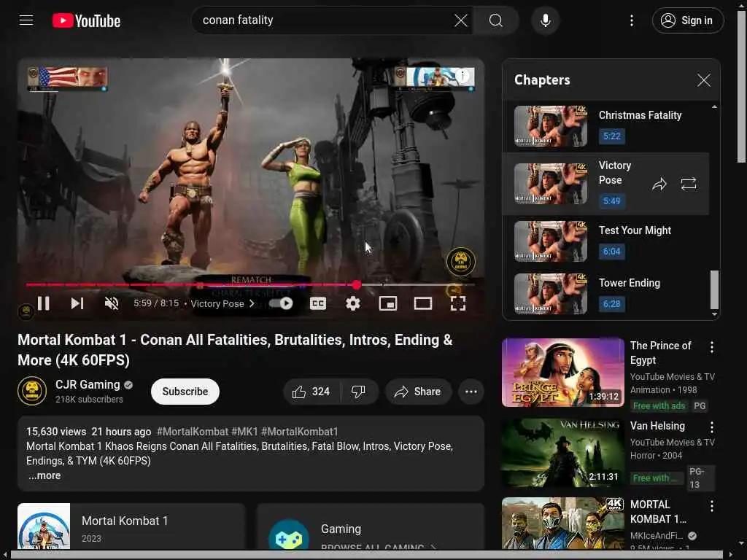Share this video
The height and width of the screenshot is (560, 747).
coord(418,392)
